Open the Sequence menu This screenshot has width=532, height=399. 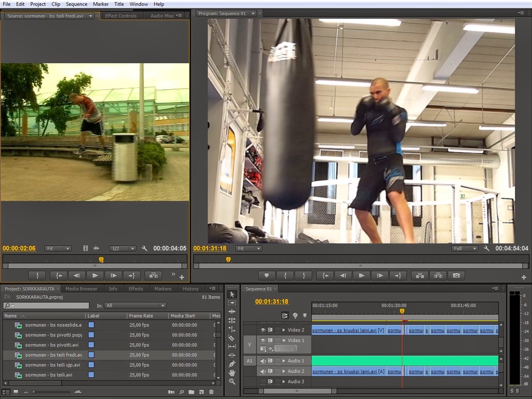76,4
